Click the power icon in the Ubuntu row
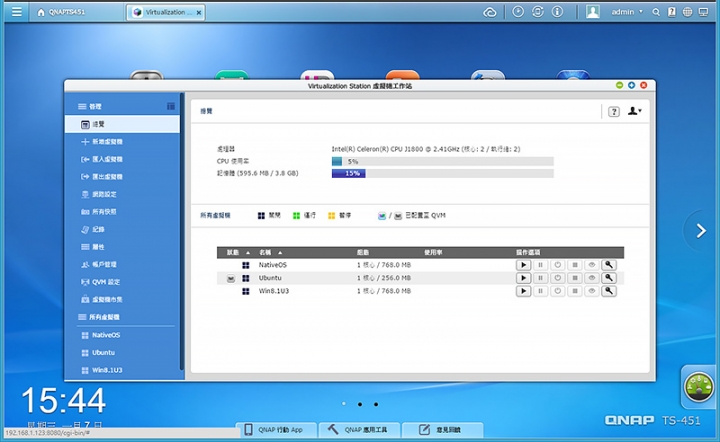The height and width of the screenshot is (442, 720). (x=557, y=278)
